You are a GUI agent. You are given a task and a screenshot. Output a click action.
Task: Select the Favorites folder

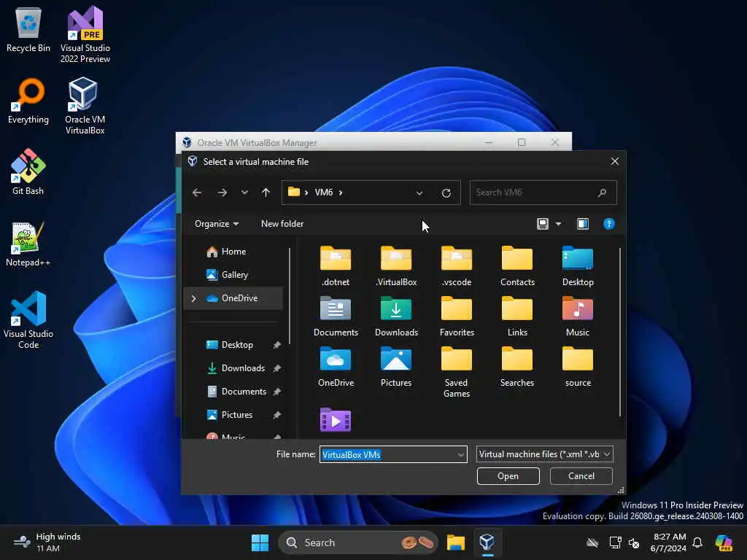[457, 316]
